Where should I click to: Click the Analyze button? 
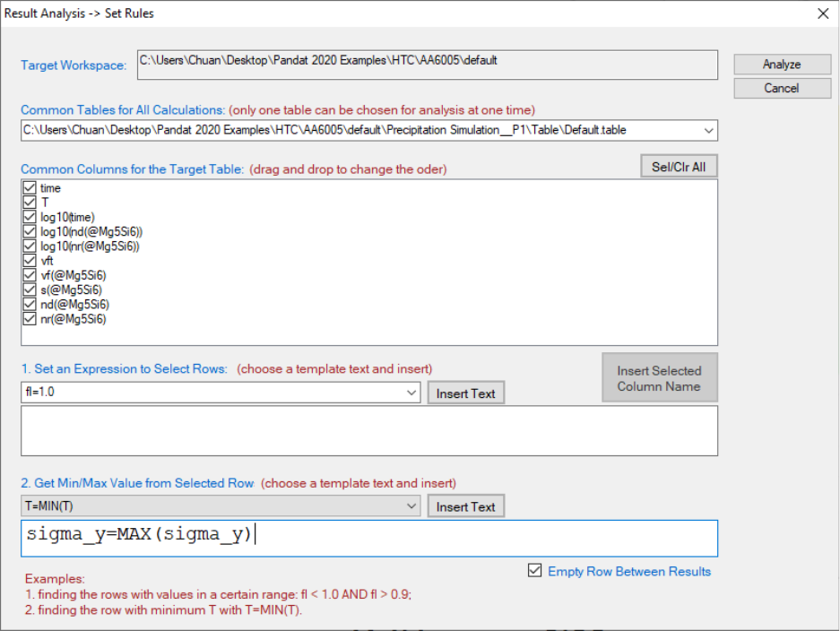782,65
